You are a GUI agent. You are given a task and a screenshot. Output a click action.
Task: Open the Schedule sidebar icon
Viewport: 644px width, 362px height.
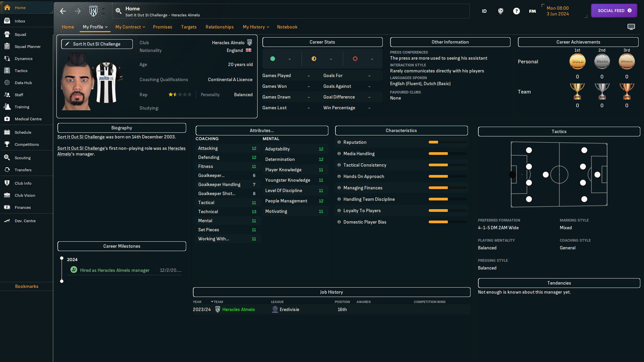click(7, 132)
